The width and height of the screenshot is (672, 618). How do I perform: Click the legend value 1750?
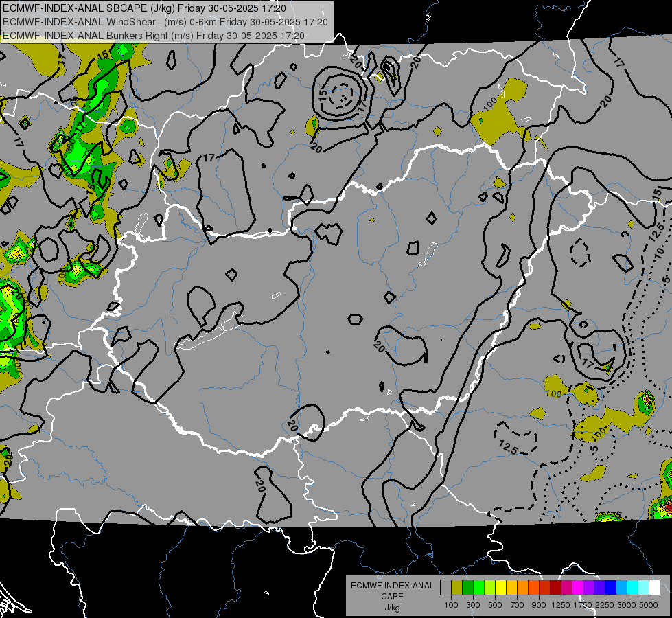coord(583,605)
